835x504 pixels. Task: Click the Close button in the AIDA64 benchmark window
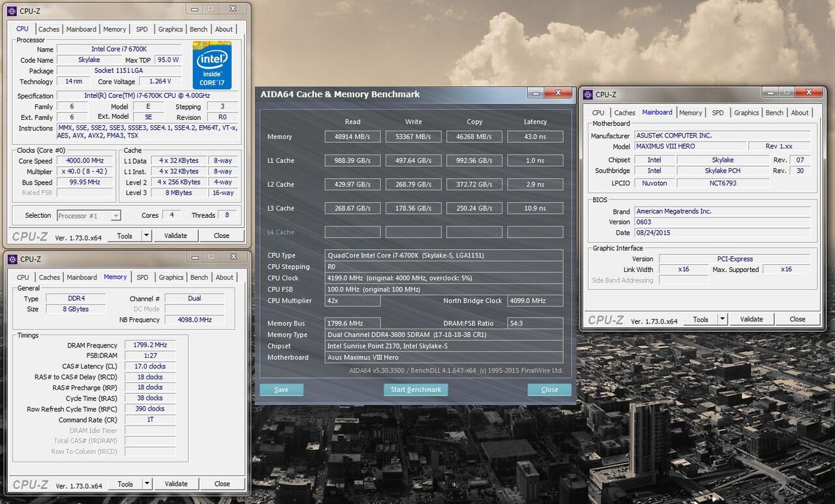point(549,389)
